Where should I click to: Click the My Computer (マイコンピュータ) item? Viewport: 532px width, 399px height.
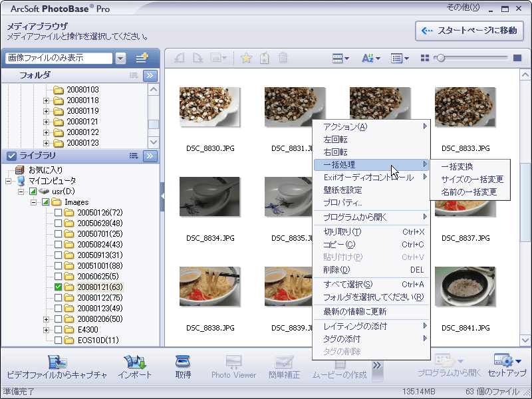(53, 180)
